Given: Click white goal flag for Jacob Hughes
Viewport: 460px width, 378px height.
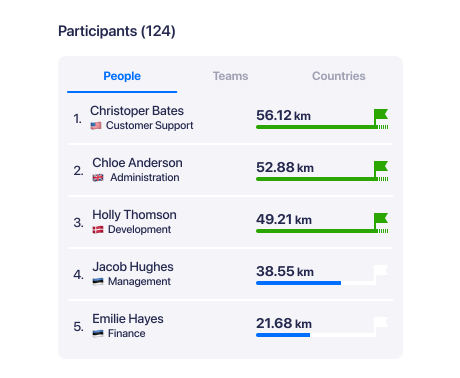Looking at the screenshot, I should (x=381, y=273).
